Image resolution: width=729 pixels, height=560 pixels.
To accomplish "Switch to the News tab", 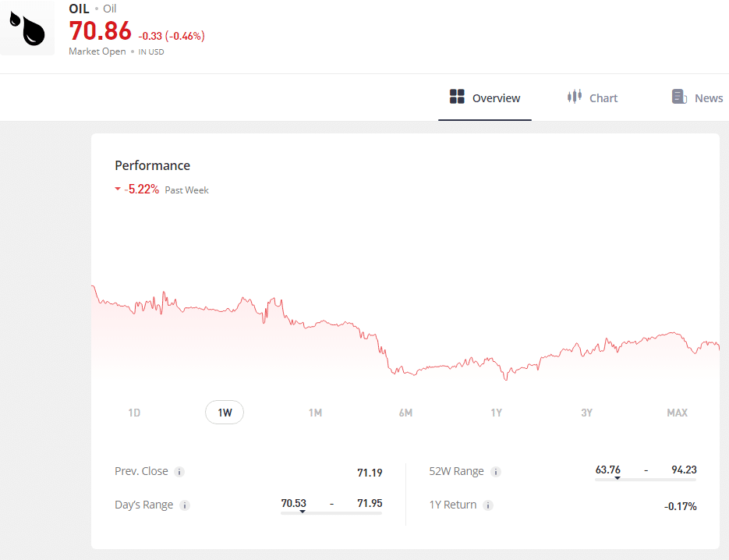I will (707, 97).
